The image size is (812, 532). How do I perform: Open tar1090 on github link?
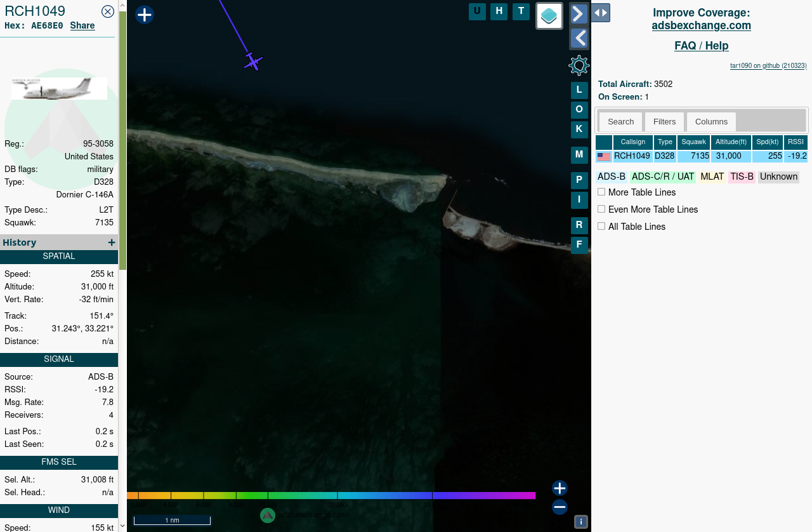768,65
